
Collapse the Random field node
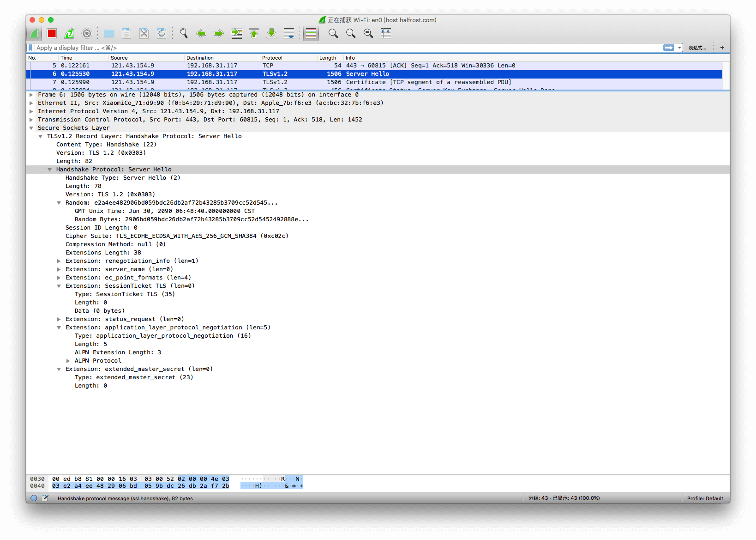59,203
